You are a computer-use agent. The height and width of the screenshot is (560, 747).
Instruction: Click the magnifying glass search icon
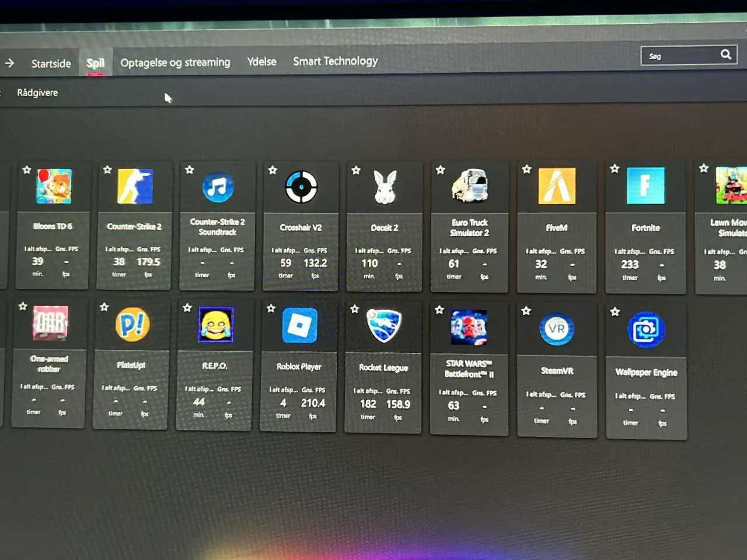click(x=726, y=54)
